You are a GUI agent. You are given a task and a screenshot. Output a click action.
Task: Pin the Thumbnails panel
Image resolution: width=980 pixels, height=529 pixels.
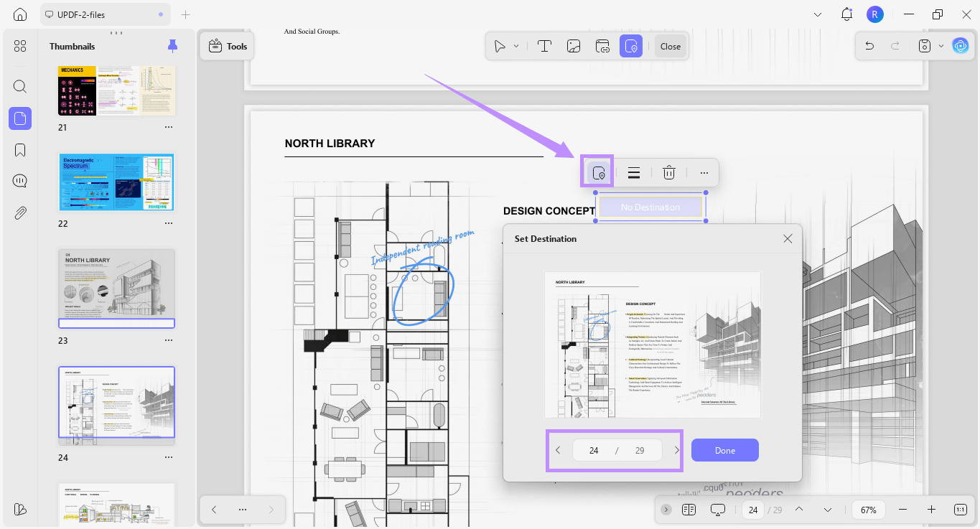click(x=172, y=46)
